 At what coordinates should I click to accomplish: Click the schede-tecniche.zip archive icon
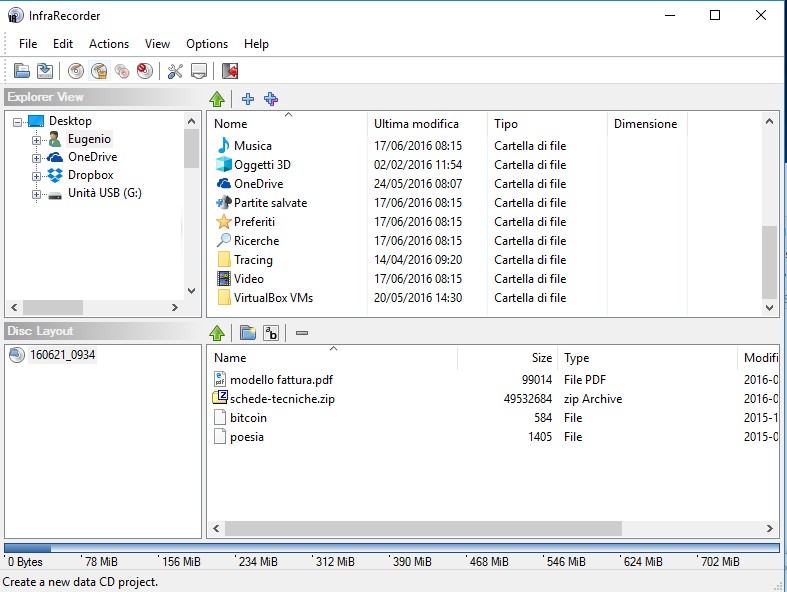tap(220, 398)
